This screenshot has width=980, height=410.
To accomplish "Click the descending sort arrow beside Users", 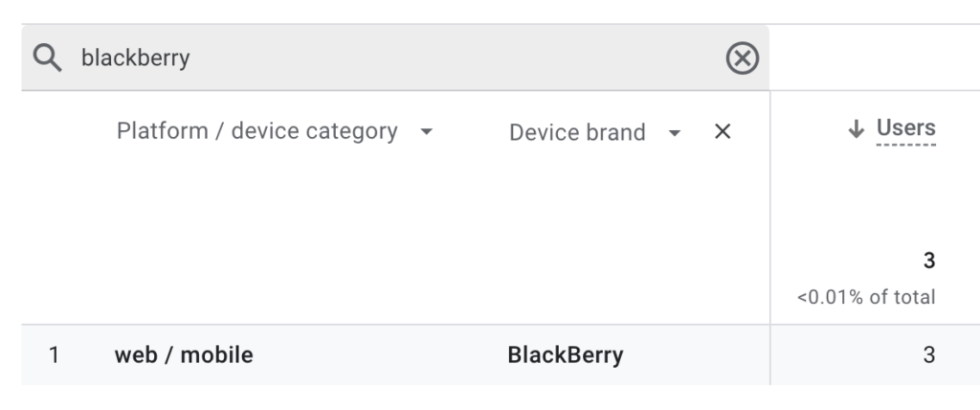I will [x=856, y=129].
